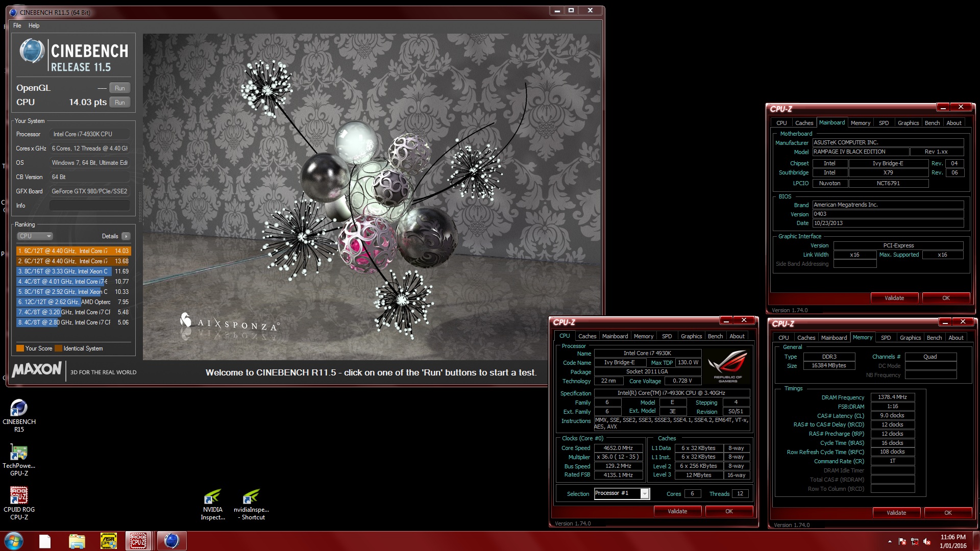Open TechPowerUp GPU-Z desktop icon
The height and width of the screenshot is (551, 980).
19,460
